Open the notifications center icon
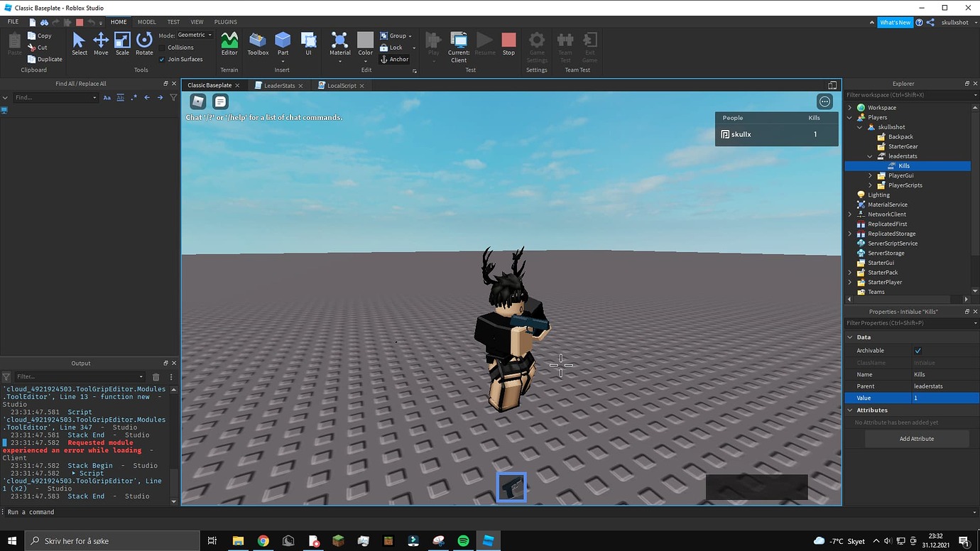980x551 pixels. pos(964,541)
